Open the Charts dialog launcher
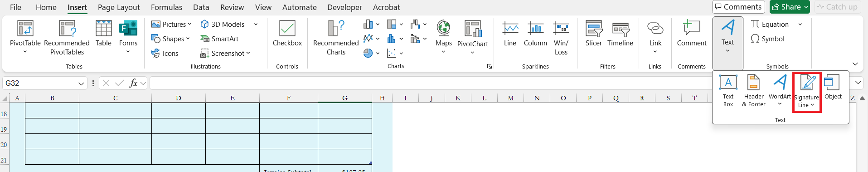The image size is (868, 172). click(490, 66)
